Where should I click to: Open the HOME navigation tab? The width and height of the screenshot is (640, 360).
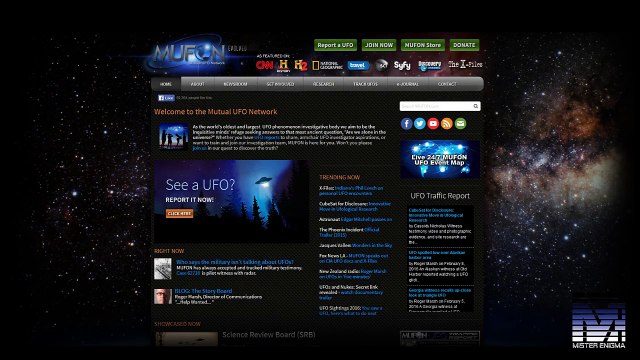[166, 84]
